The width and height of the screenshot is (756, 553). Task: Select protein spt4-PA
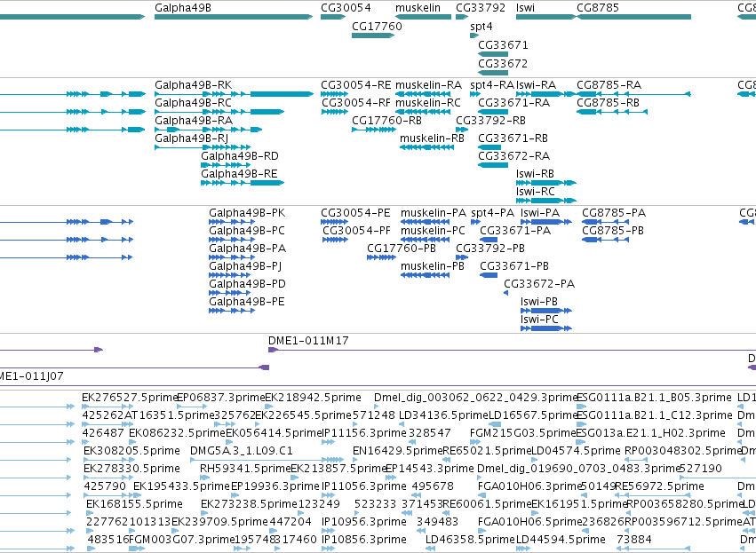point(493,213)
